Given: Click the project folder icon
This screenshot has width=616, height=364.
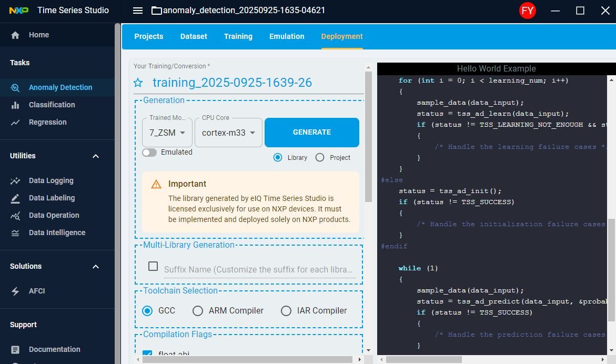Looking at the screenshot, I should tap(156, 11).
